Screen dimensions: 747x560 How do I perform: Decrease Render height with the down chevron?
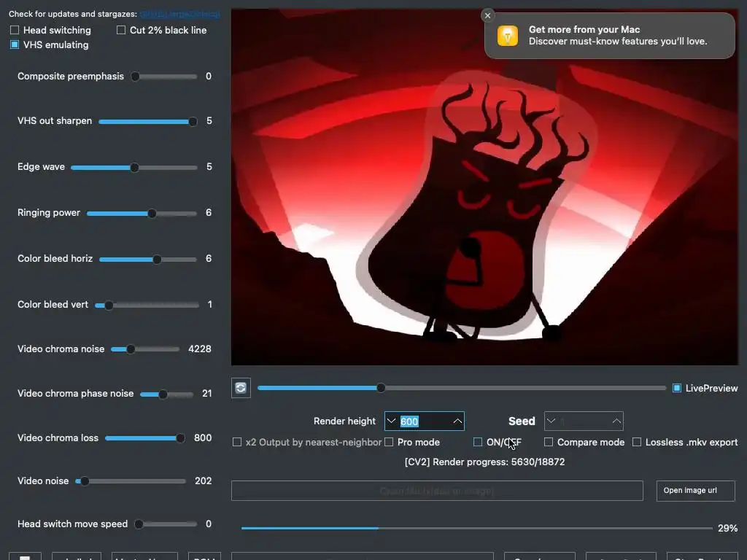coord(391,421)
